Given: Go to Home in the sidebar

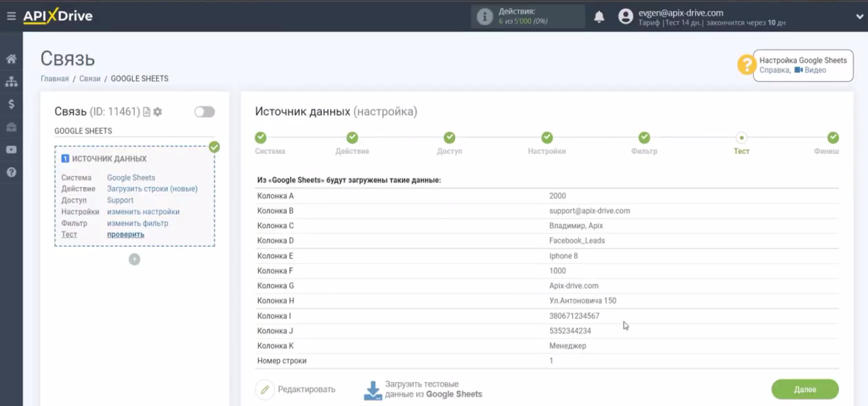Looking at the screenshot, I should [x=11, y=59].
